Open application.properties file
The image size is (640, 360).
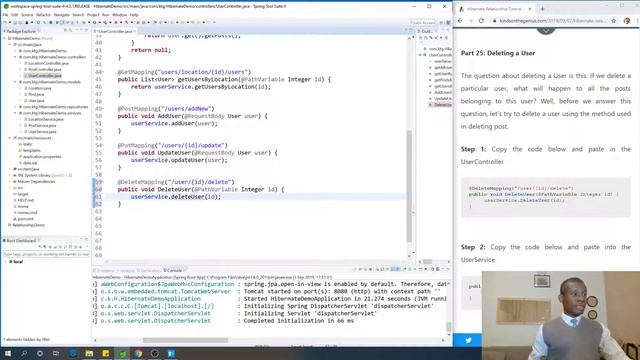[40, 156]
